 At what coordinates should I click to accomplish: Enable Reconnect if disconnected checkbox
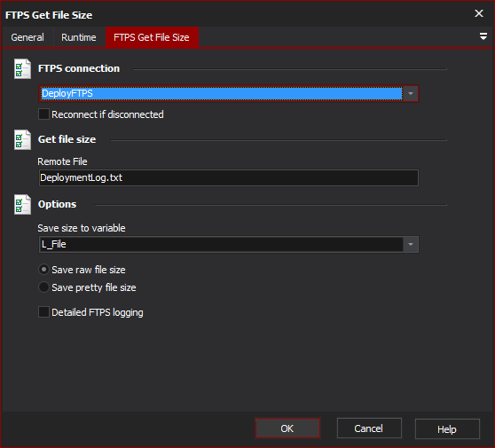point(43,114)
